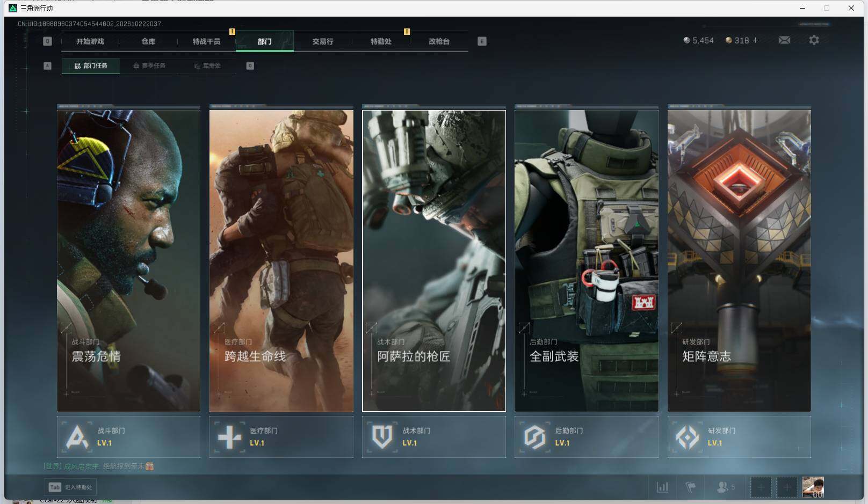The height and width of the screenshot is (504, 868).
Task: Click the first empty squad slot plus
Action: [x=761, y=487]
